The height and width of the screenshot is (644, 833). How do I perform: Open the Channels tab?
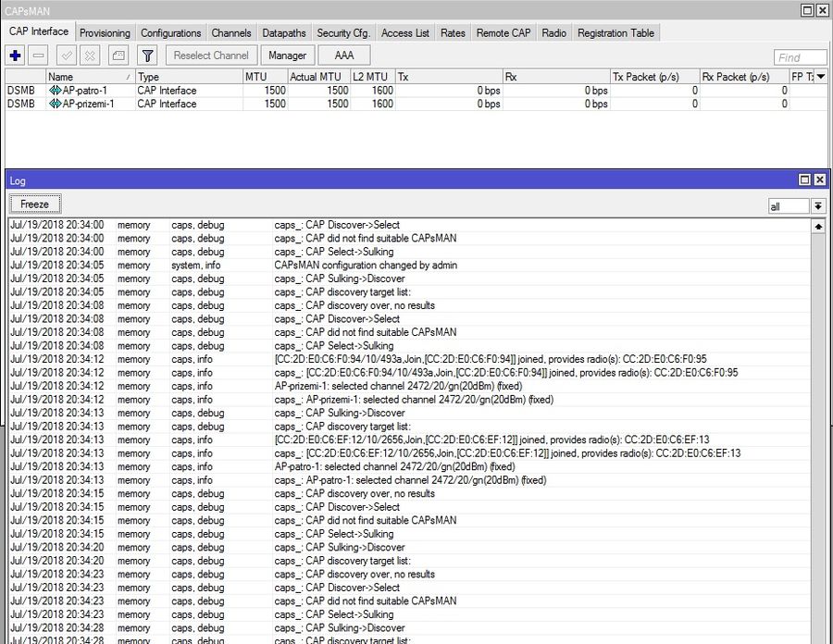click(x=231, y=33)
